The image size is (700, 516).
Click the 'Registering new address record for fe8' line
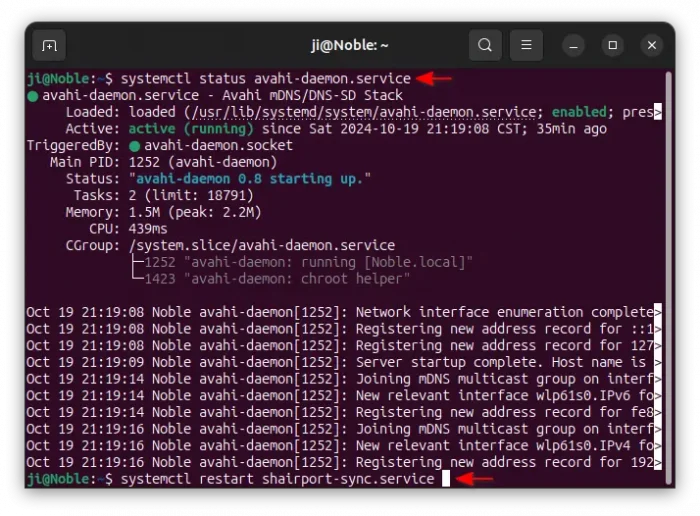point(344,412)
